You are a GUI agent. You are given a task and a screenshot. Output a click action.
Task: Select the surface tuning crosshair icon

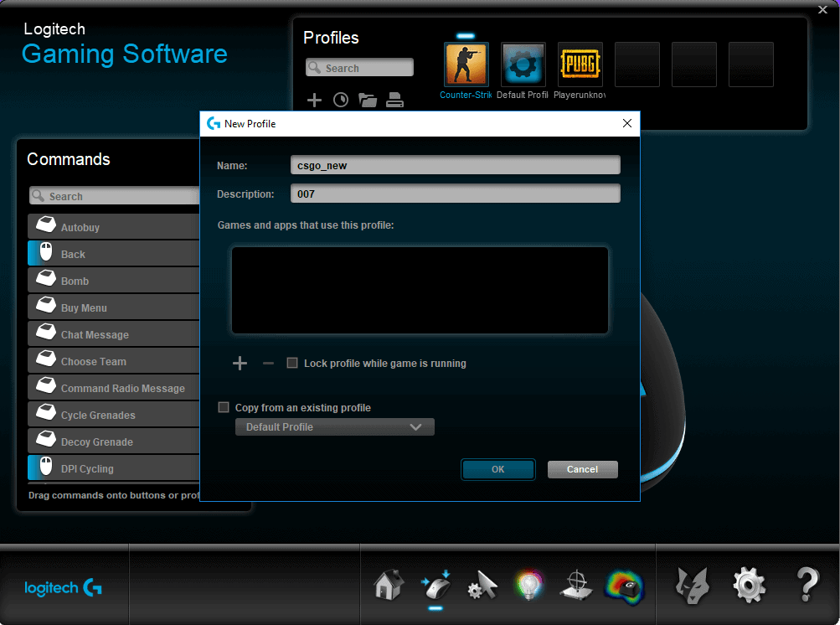click(x=576, y=585)
